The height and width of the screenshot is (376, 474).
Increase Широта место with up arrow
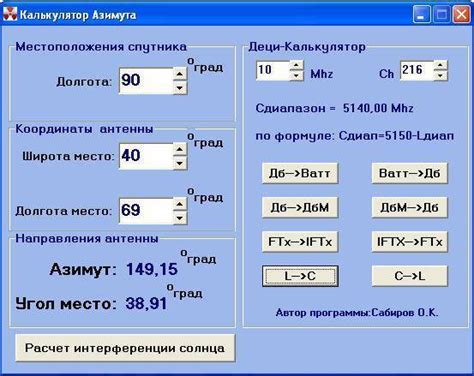180,150
